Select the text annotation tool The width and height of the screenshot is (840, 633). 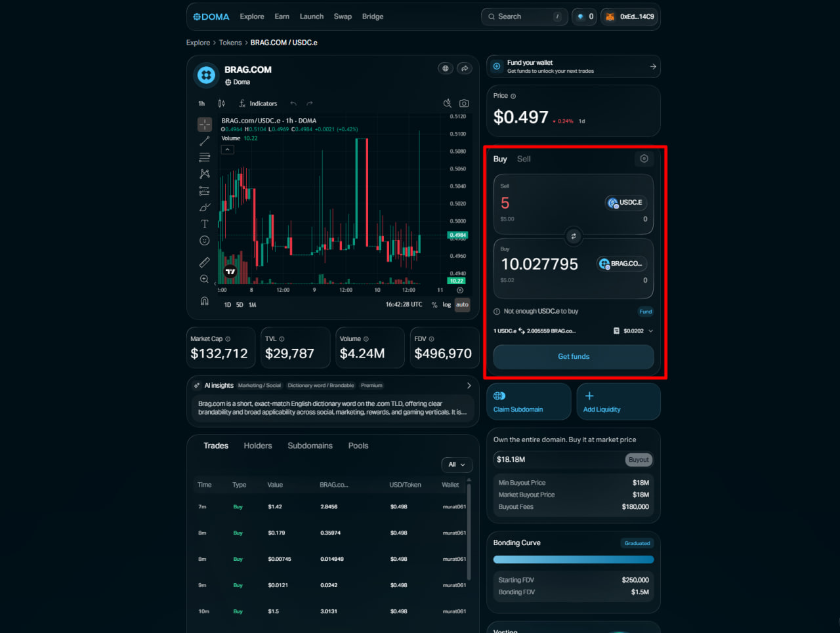[x=205, y=224]
